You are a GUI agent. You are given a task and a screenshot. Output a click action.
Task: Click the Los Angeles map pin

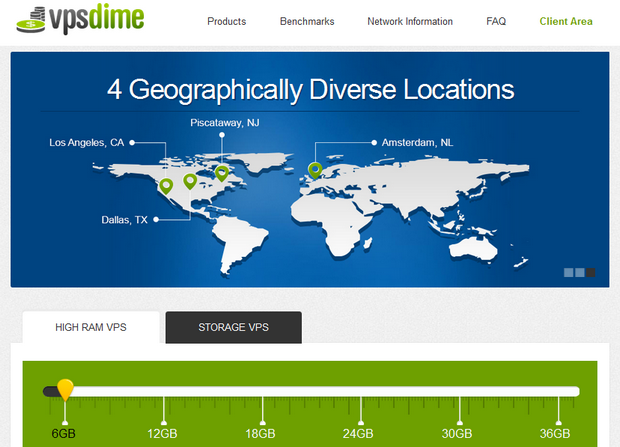166,186
